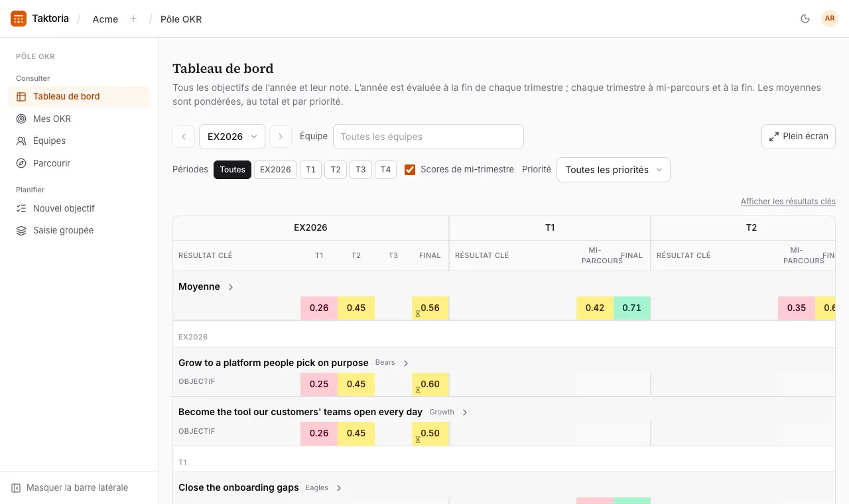849x504 pixels.
Task: Expand the Become the tool objective chevron
Action: coord(465,412)
